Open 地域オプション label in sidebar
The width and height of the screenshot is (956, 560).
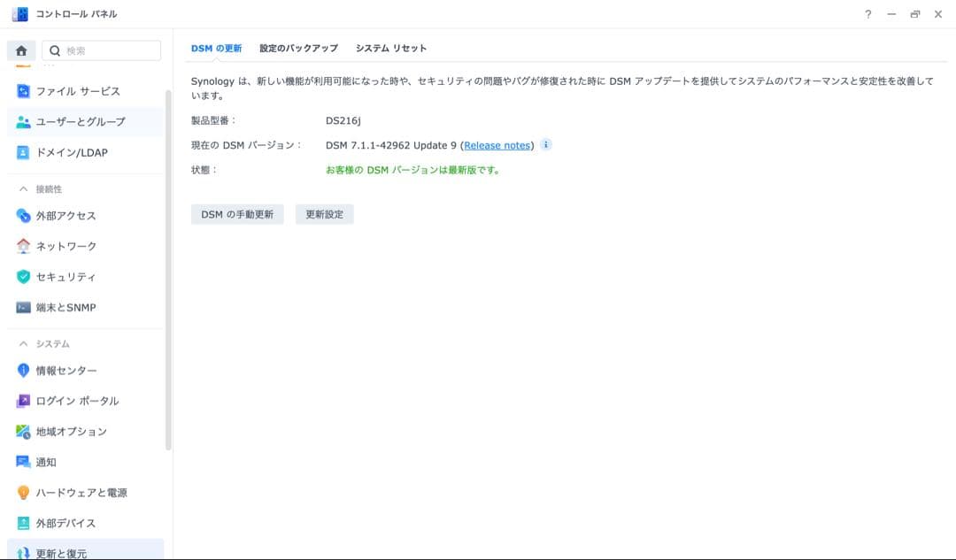[72, 432]
